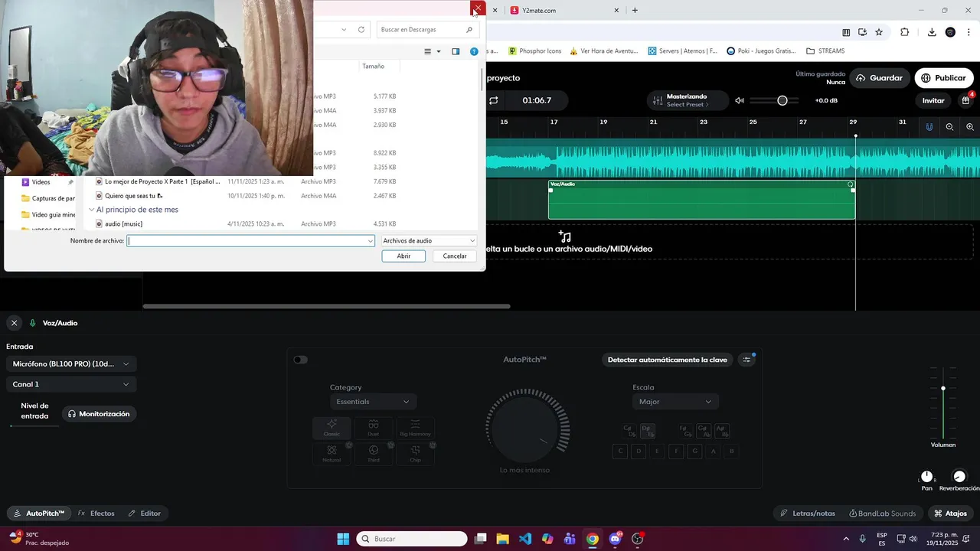Open Visual Studio Code from taskbar

click(x=524, y=539)
